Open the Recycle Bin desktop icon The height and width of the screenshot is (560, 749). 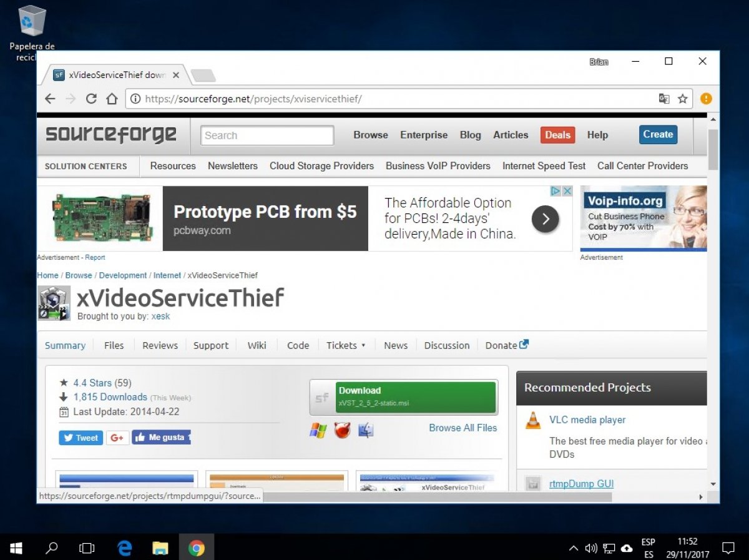click(32, 32)
